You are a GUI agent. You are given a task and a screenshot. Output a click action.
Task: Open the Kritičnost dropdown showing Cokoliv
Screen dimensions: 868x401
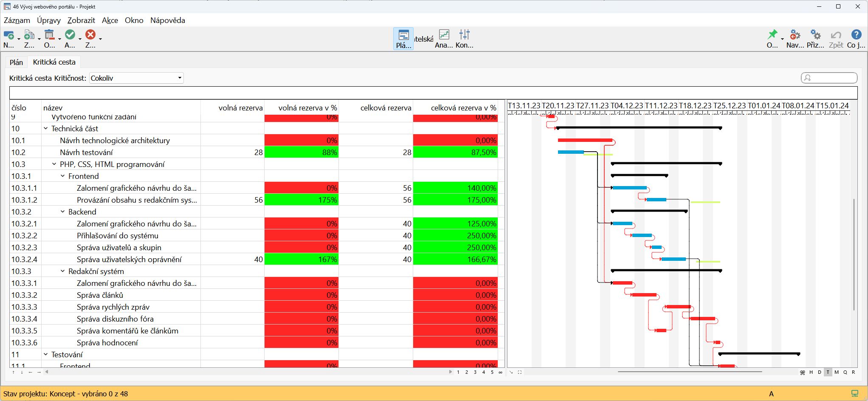pyautogui.click(x=136, y=78)
